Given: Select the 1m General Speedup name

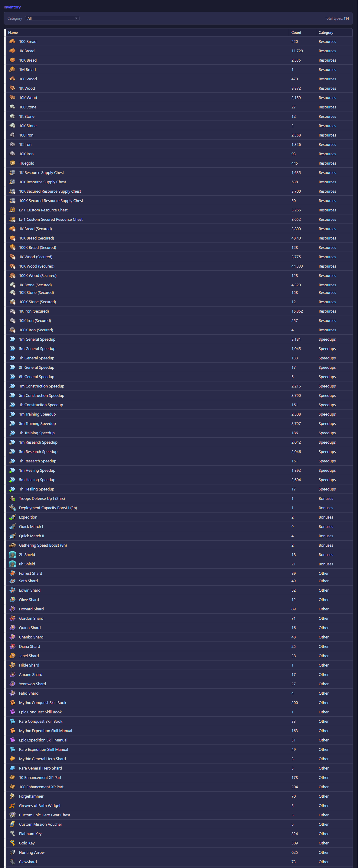Looking at the screenshot, I should pos(37,340).
